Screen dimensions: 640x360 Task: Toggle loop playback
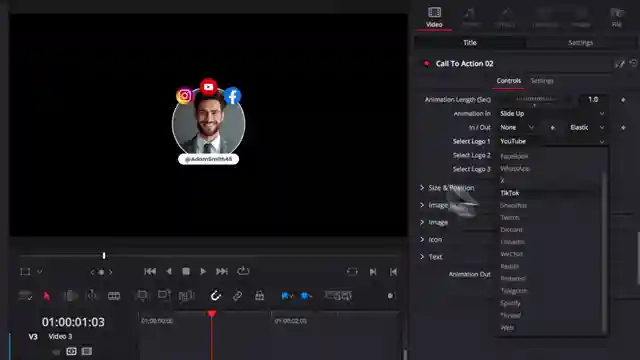coord(243,271)
